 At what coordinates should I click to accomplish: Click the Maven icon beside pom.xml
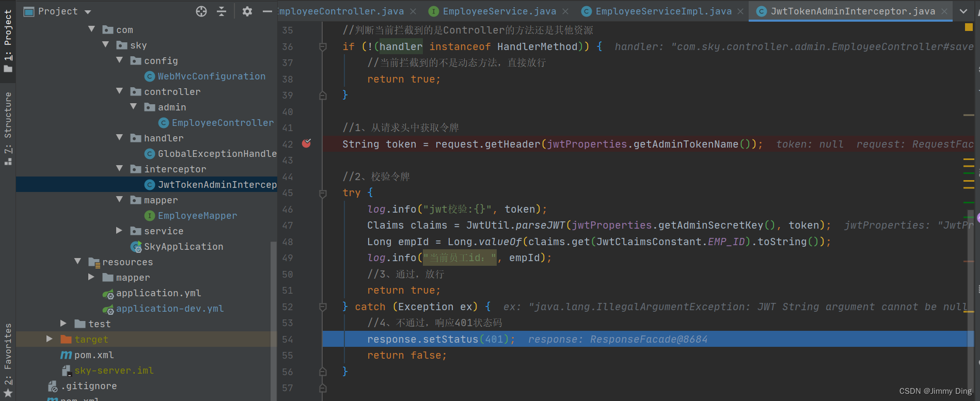coord(66,355)
